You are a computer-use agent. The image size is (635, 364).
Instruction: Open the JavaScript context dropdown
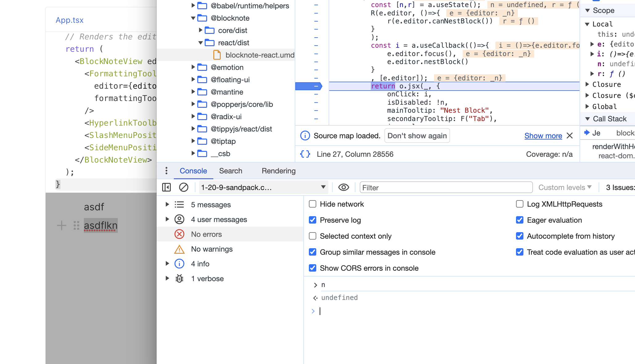(x=264, y=187)
